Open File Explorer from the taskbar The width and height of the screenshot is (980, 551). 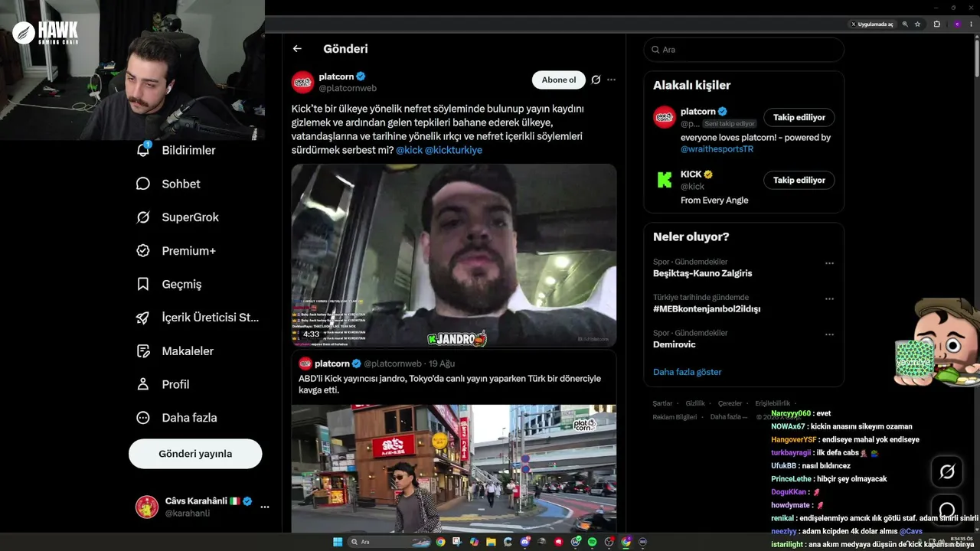point(490,542)
